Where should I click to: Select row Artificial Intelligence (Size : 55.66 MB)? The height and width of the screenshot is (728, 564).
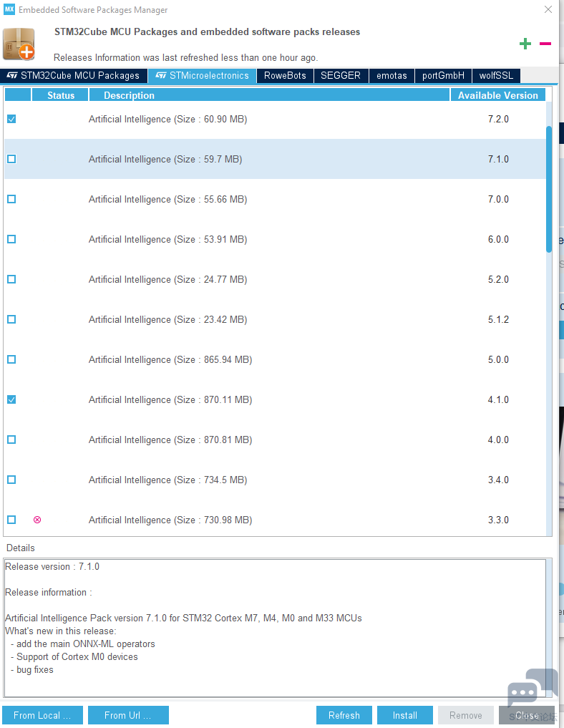[275, 199]
